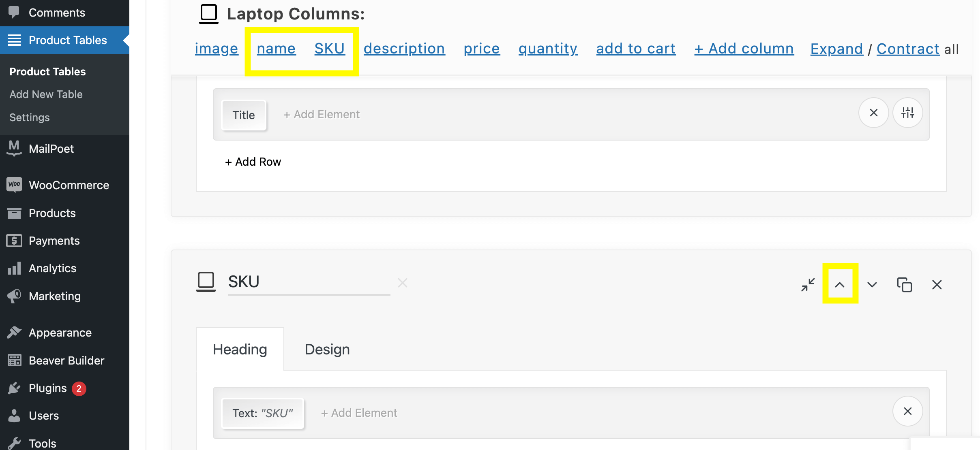Add element next to Title

coord(322,115)
